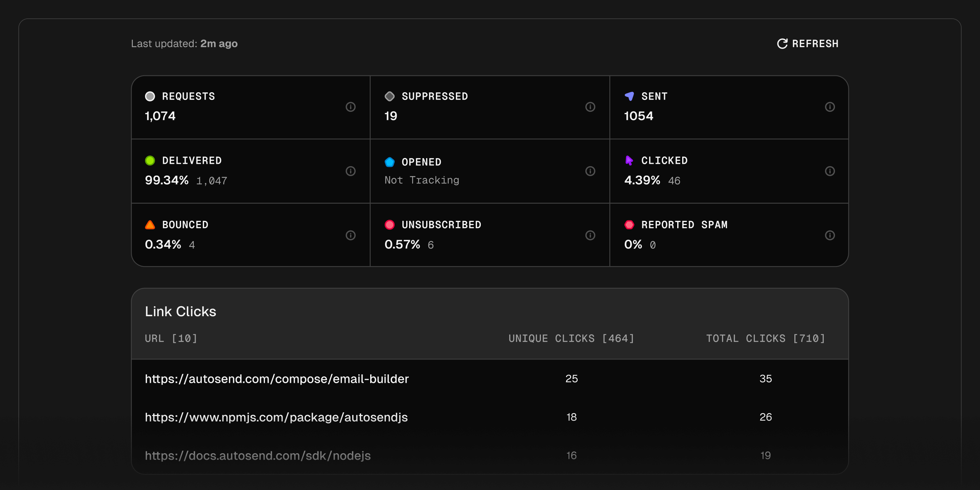Image resolution: width=980 pixels, height=490 pixels.
Task: Click the info icon in Suppressed card
Action: [590, 107]
